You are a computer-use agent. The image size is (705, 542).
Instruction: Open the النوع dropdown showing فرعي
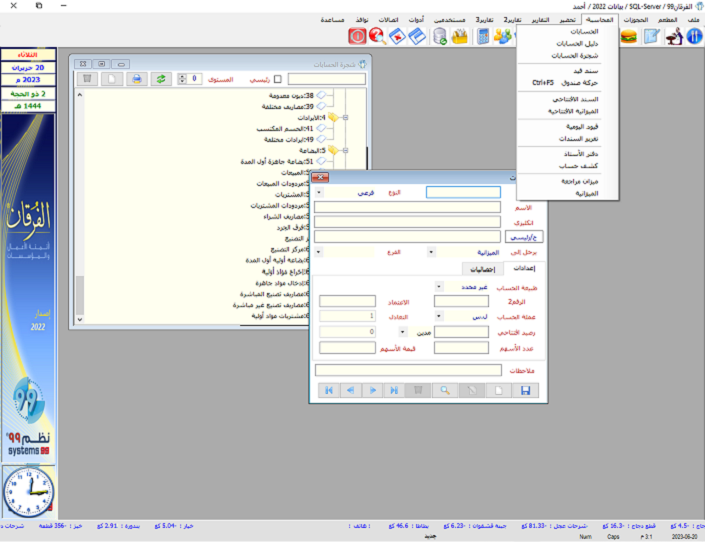(320, 192)
